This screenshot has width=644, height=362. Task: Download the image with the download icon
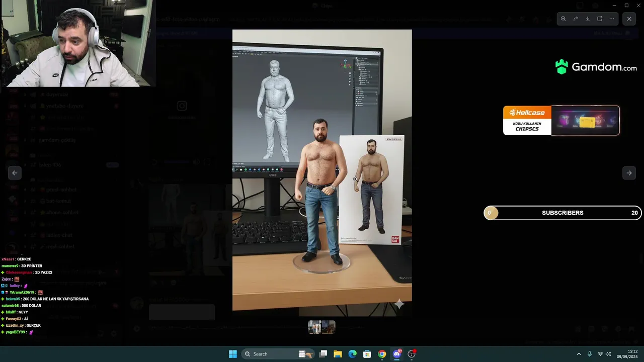588,19
